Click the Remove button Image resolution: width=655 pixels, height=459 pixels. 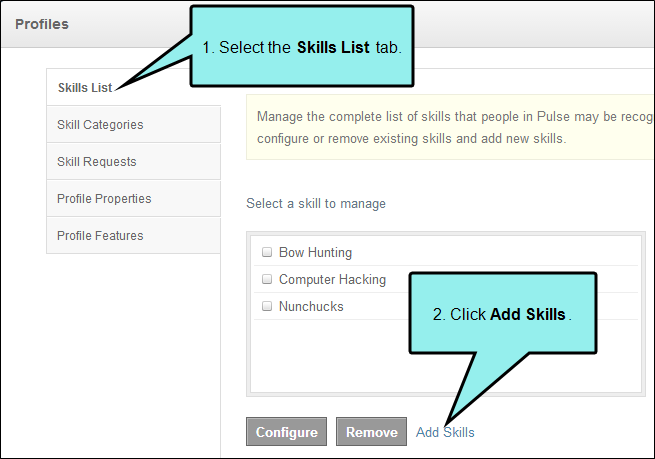371,431
